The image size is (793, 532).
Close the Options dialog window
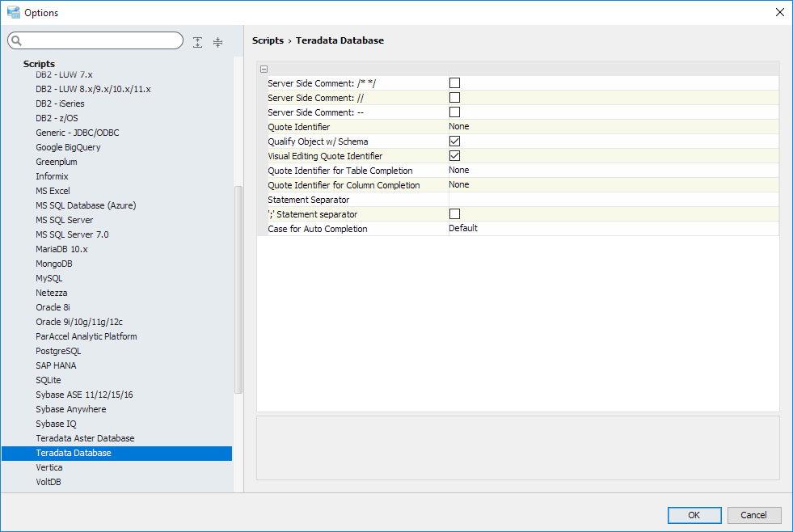779,12
